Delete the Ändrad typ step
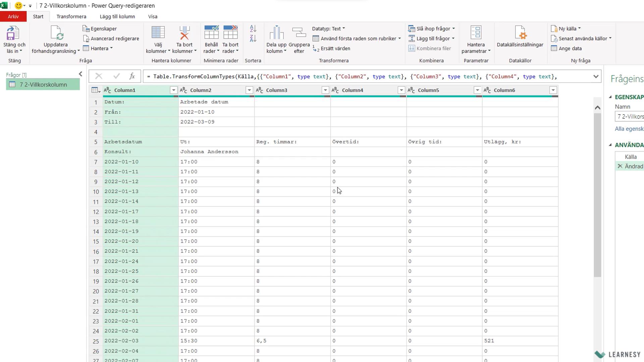This screenshot has height=362, width=644. coord(620,166)
